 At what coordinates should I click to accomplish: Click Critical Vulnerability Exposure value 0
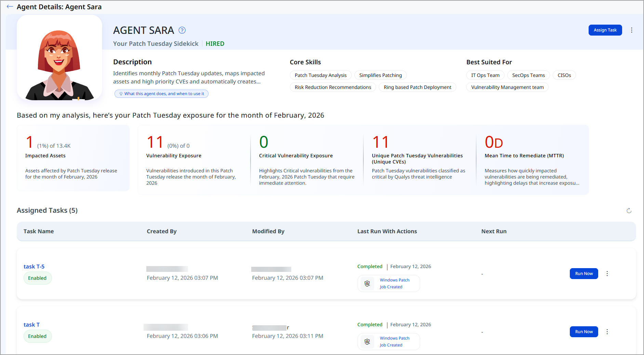point(264,142)
